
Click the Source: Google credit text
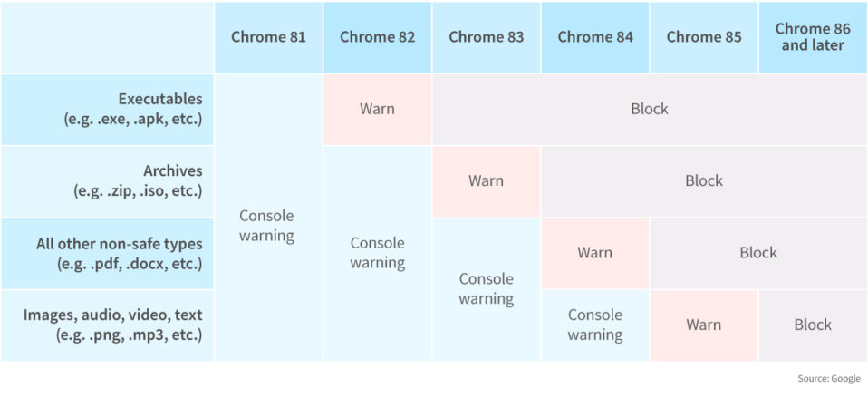tap(829, 379)
